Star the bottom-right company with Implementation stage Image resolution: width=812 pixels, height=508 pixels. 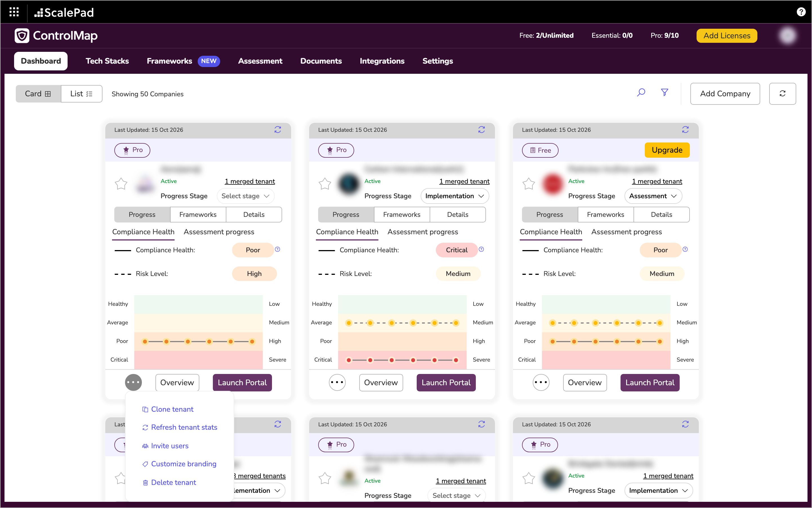click(529, 478)
